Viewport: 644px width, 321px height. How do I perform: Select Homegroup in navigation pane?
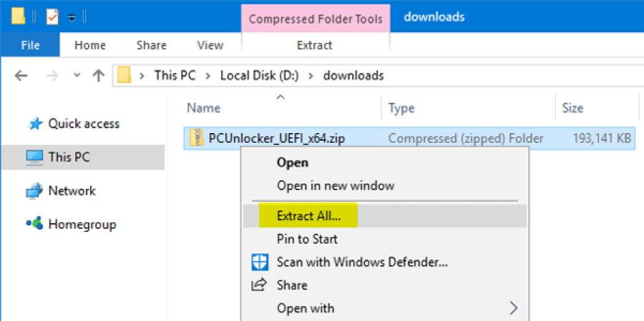coord(82,224)
